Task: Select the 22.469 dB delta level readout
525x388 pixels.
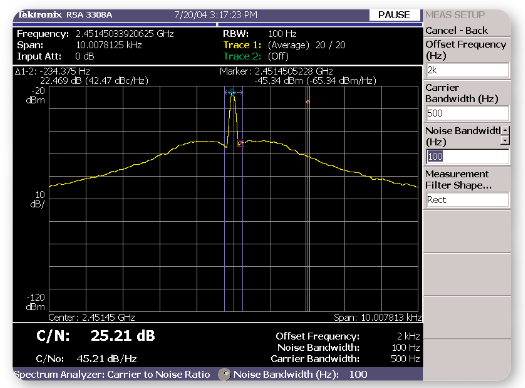Action: (x=94, y=81)
